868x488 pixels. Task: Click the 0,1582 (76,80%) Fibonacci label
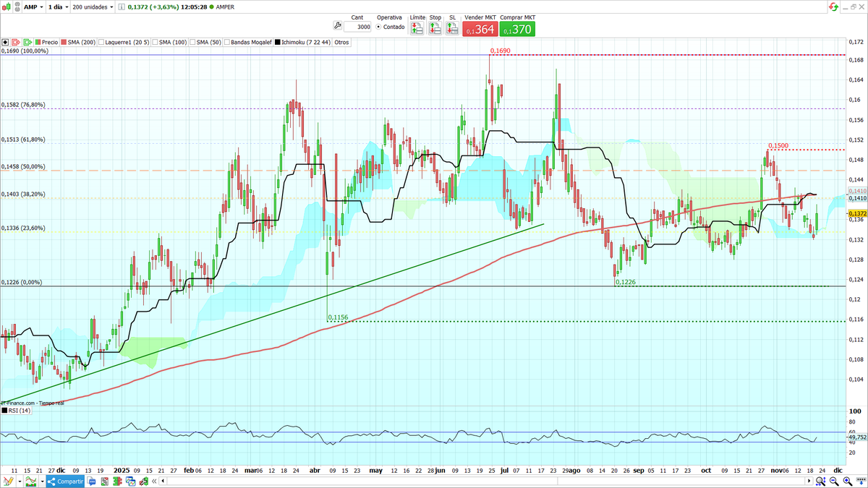pyautogui.click(x=23, y=105)
